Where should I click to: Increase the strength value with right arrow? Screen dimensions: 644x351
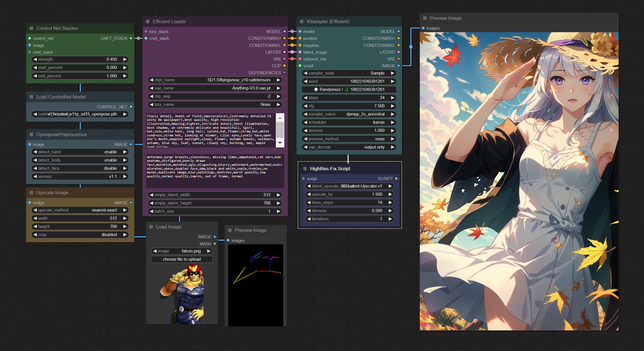pyautogui.click(x=125, y=59)
